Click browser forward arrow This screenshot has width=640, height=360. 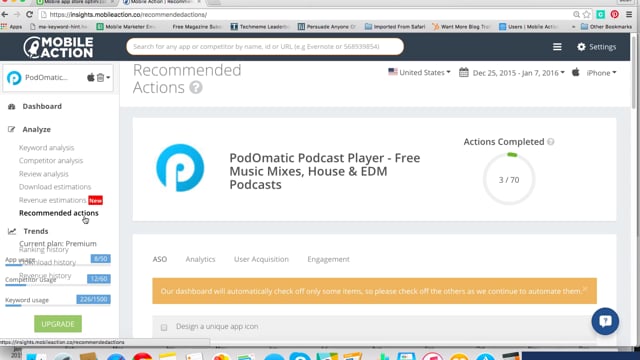click(x=17, y=14)
